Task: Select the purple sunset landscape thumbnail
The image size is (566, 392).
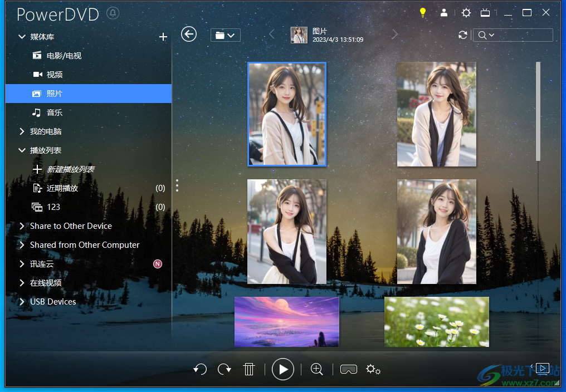Action: point(287,322)
